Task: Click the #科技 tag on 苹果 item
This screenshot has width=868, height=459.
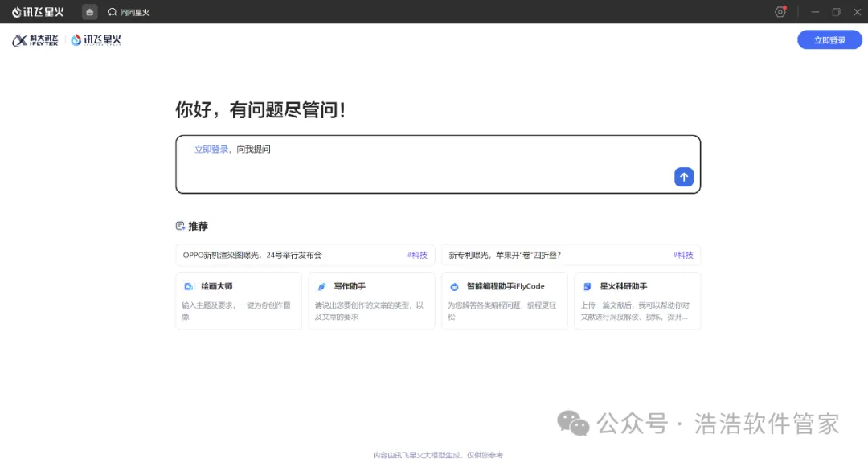Action: pos(683,256)
